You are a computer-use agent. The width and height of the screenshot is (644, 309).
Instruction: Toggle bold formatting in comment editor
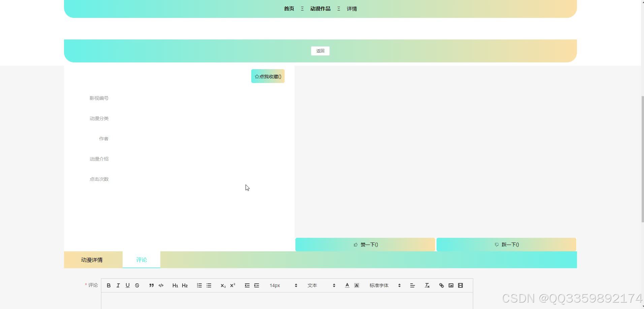pos(108,285)
